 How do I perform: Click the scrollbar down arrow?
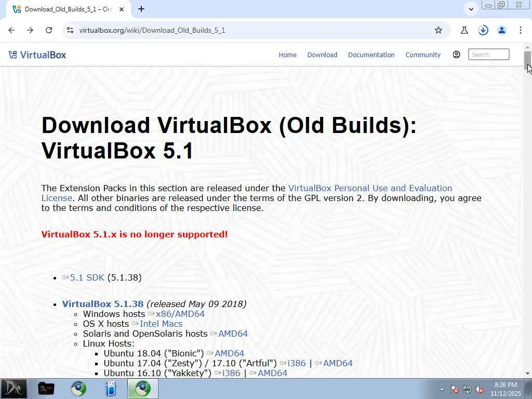(527, 374)
